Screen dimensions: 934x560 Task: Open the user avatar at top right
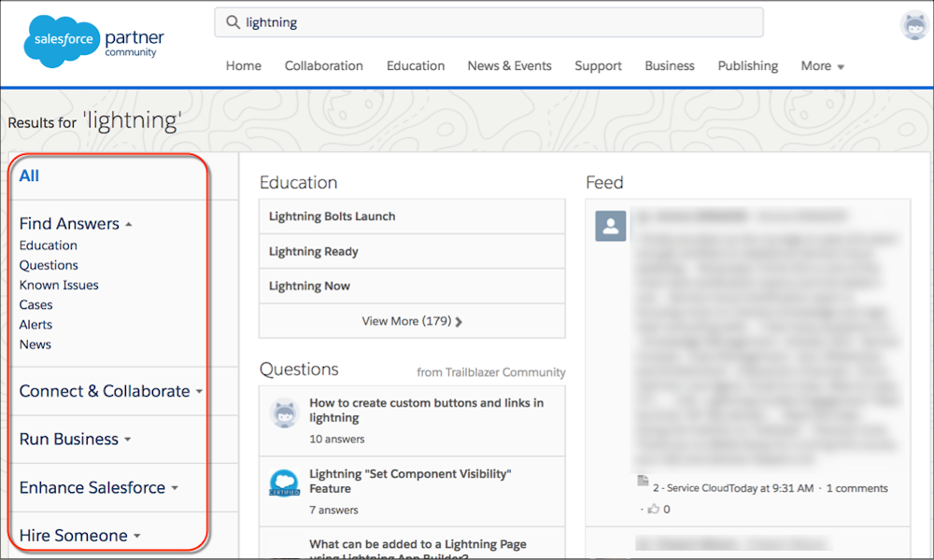pyautogui.click(x=914, y=25)
